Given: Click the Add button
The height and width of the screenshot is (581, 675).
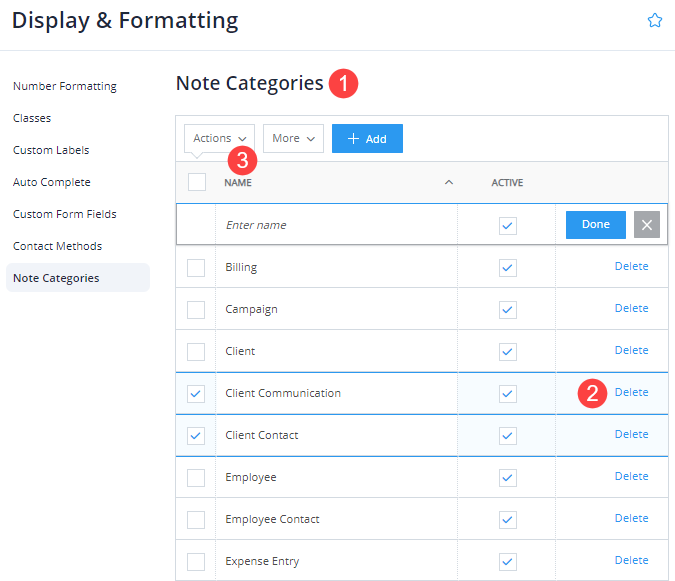Looking at the screenshot, I should click(x=367, y=139).
